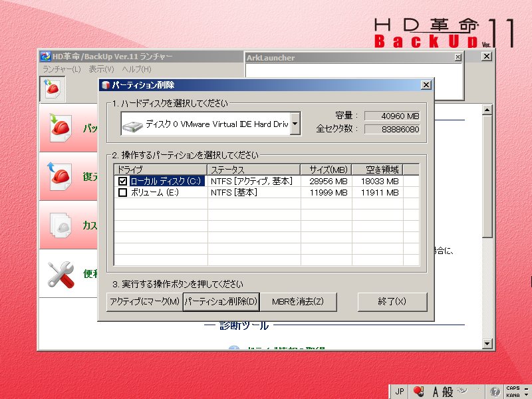Viewport: 532px width, 399px height.
Task: Click the ドライブ column header
Action: pyautogui.click(x=161, y=170)
